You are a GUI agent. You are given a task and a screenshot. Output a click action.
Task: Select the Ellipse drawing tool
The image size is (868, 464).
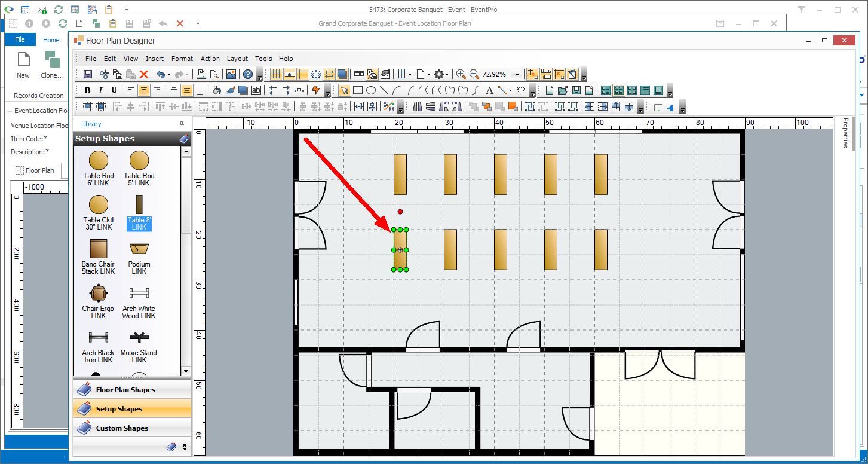tap(371, 90)
